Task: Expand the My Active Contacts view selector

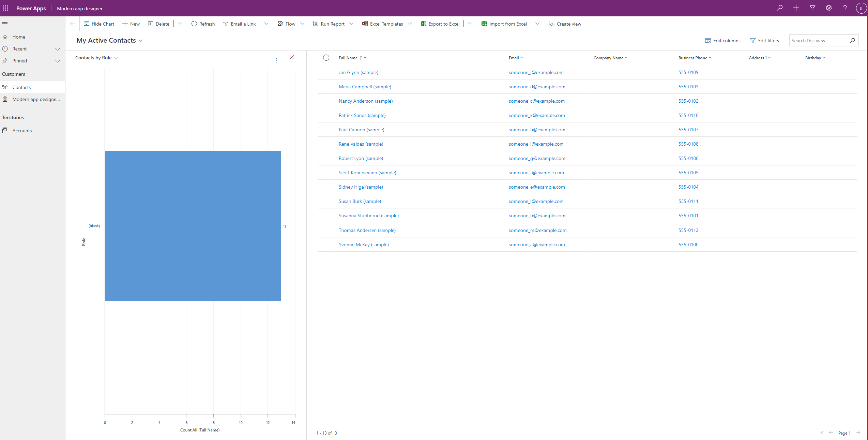Action: [141, 40]
